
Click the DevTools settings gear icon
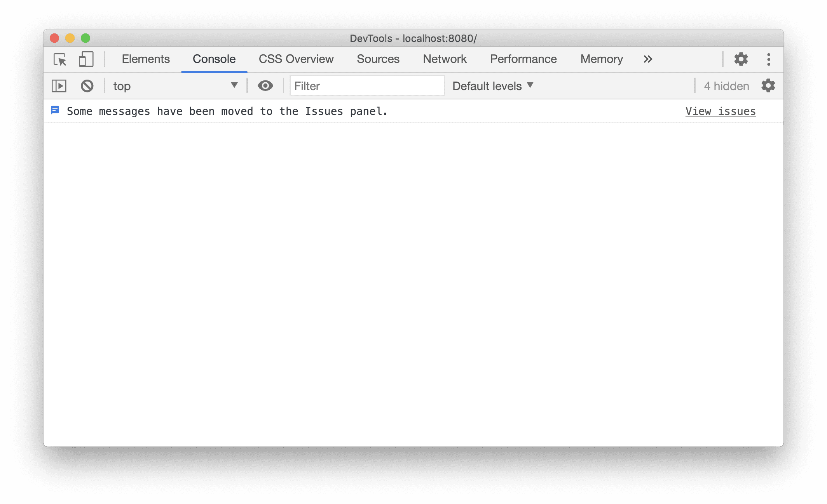(x=740, y=58)
